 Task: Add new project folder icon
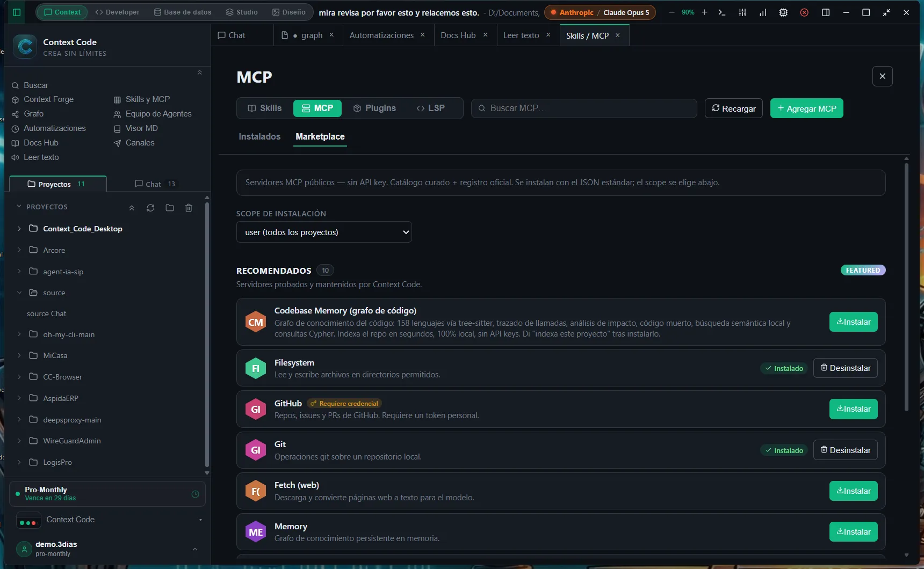(x=170, y=208)
